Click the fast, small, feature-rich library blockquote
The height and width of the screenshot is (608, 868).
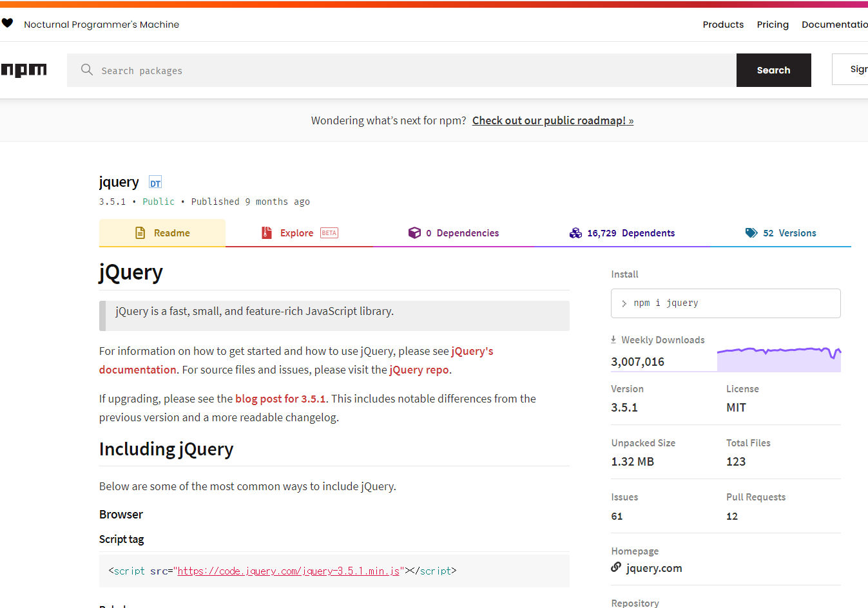coord(334,316)
